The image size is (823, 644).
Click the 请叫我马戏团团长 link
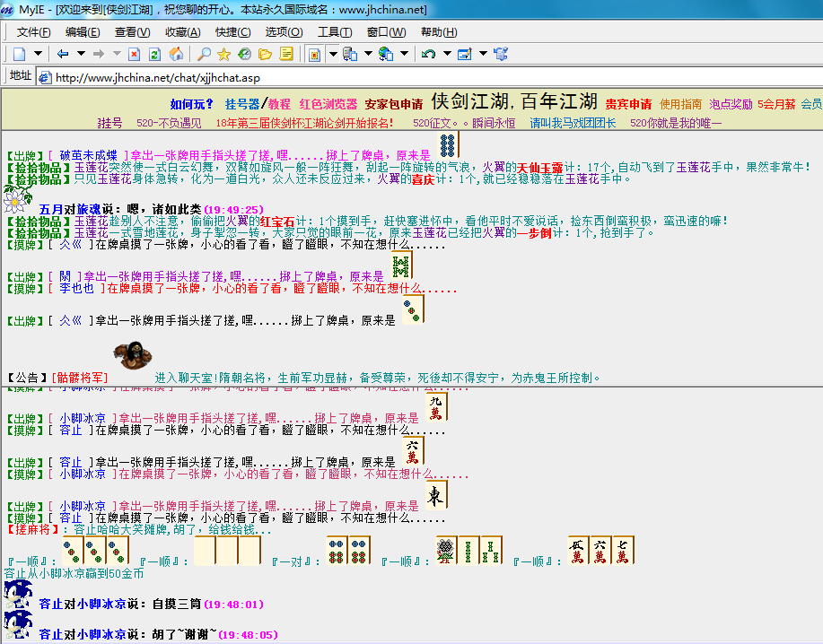pos(573,123)
